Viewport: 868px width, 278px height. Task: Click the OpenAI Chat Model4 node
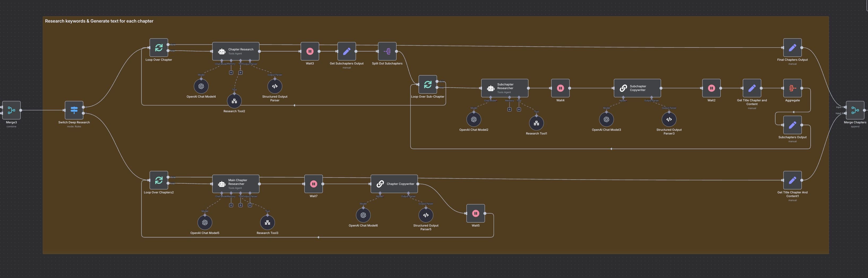click(201, 86)
